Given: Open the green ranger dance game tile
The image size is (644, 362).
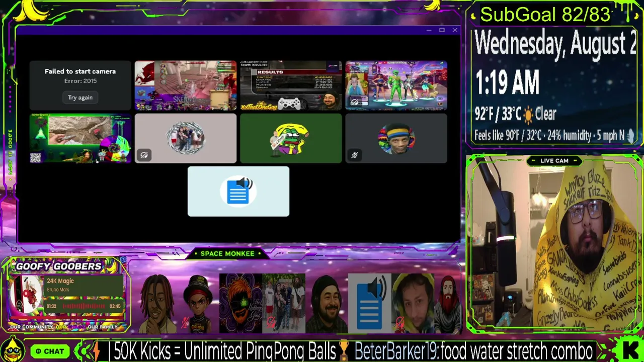Looking at the screenshot, I should pos(396,85).
